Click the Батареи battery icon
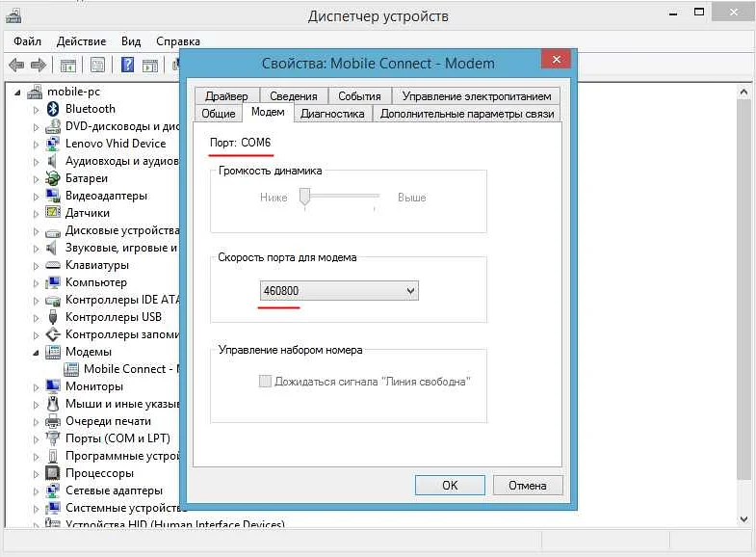 pyautogui.click(x=53, y=178)
